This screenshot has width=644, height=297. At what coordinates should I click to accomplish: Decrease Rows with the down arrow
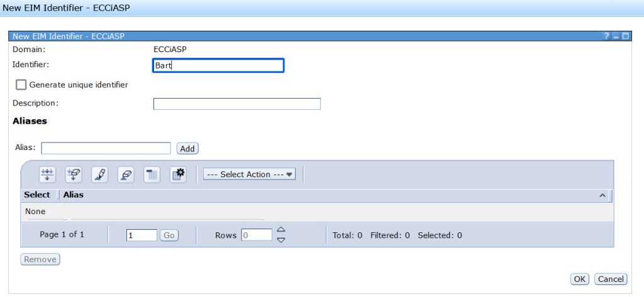[x=281, y=239]
